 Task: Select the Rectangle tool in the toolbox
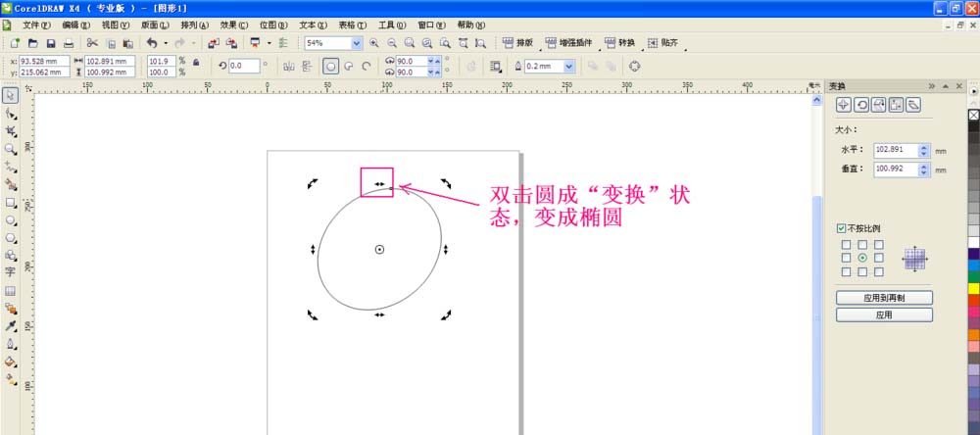click(x=11, y=203)
